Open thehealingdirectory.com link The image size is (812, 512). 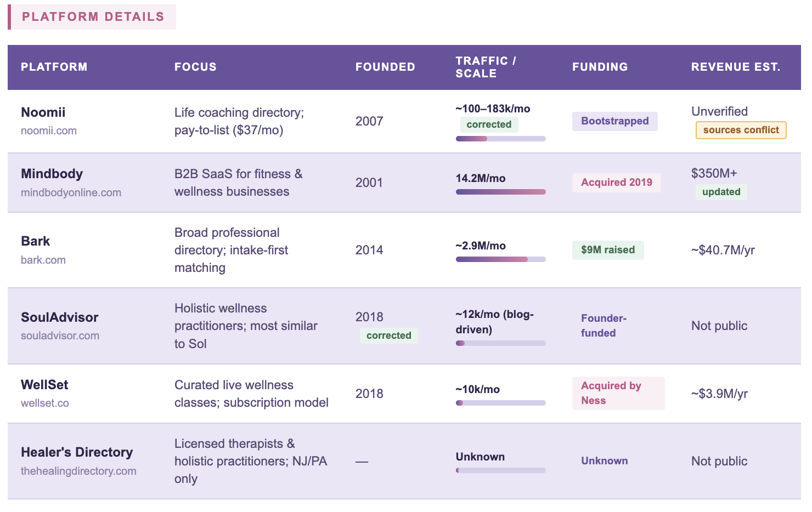coord(78,471)
